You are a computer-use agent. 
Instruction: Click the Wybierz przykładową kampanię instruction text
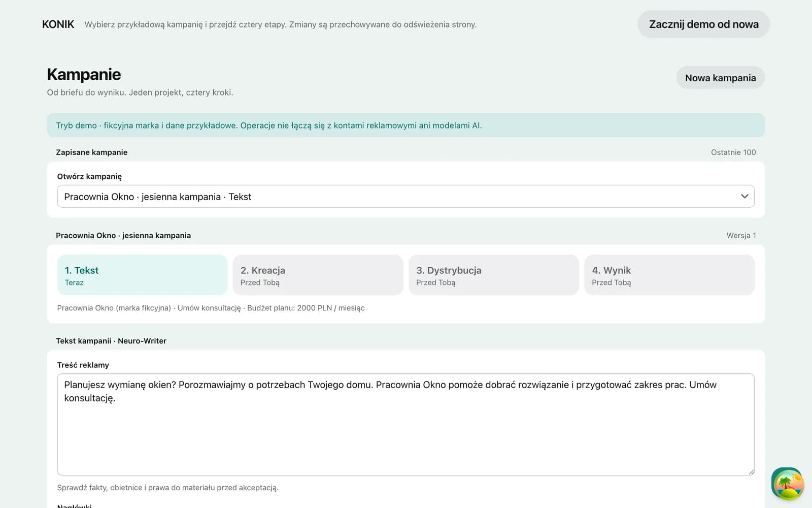tap(280, 24)
